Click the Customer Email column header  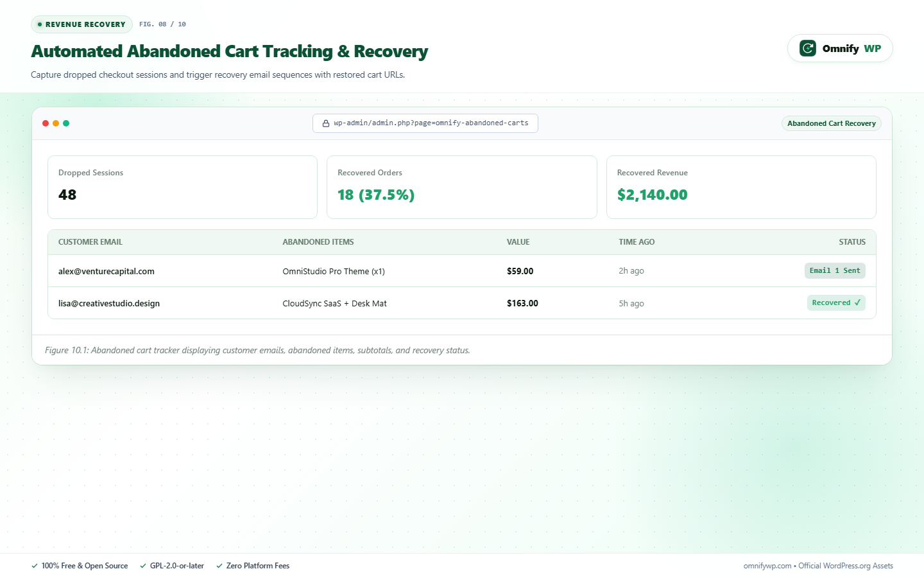point(90,242)
